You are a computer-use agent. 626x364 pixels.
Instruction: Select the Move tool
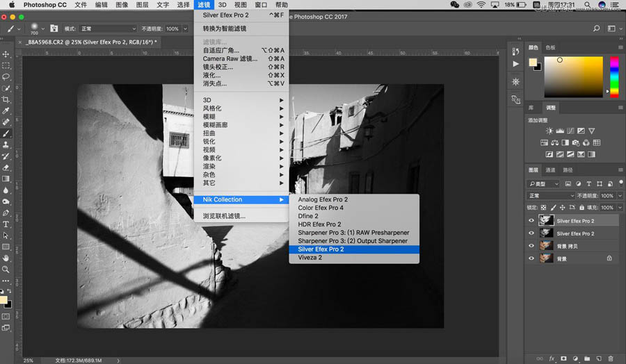[x=6, y=54]
